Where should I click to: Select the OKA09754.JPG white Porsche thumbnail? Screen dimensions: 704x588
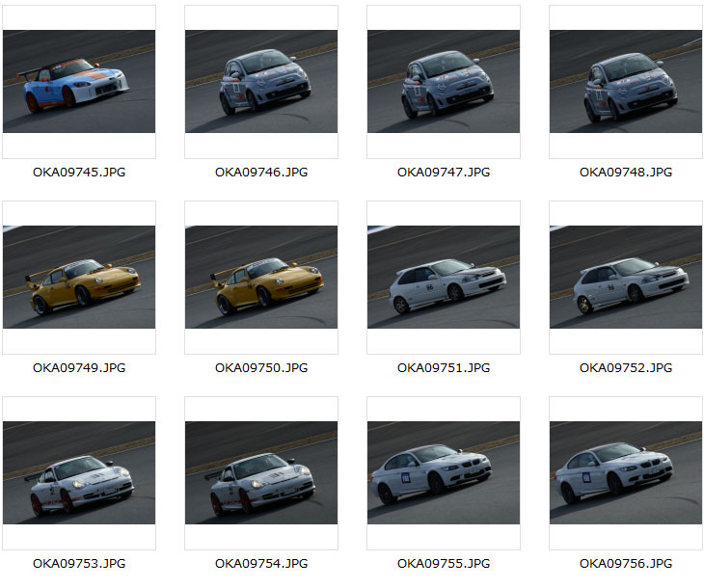coord(261,472)
